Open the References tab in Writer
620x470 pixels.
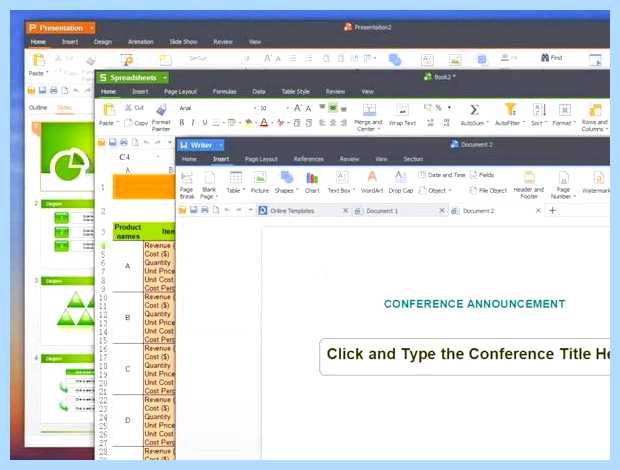(x=309, y=159)
